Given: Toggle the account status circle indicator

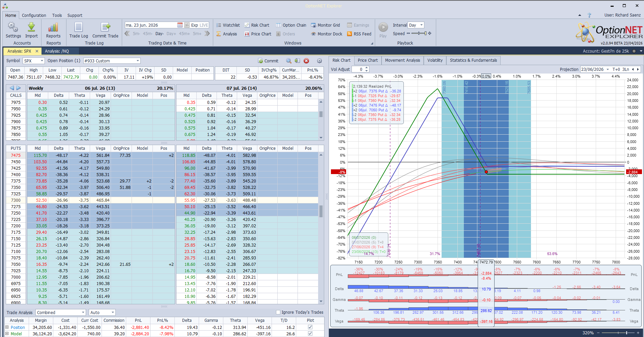Looking at the screenshot, I should (x=634, y=51).
